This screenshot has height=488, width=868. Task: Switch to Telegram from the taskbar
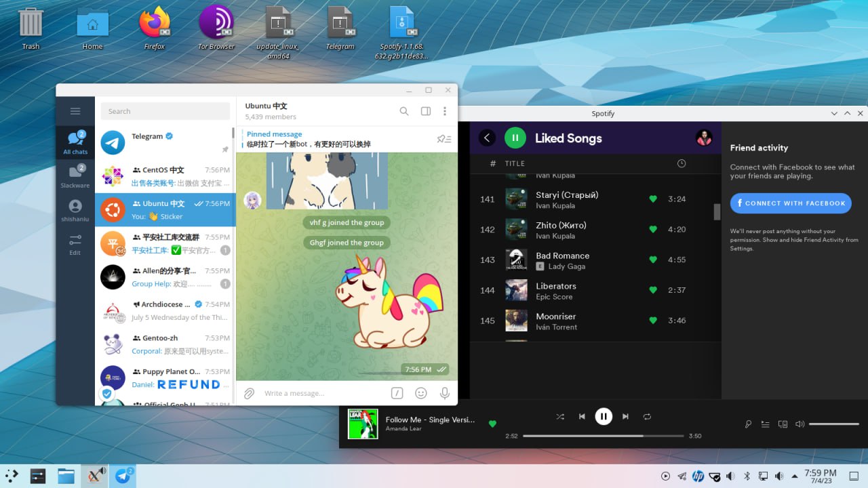(x=123, y=476)
